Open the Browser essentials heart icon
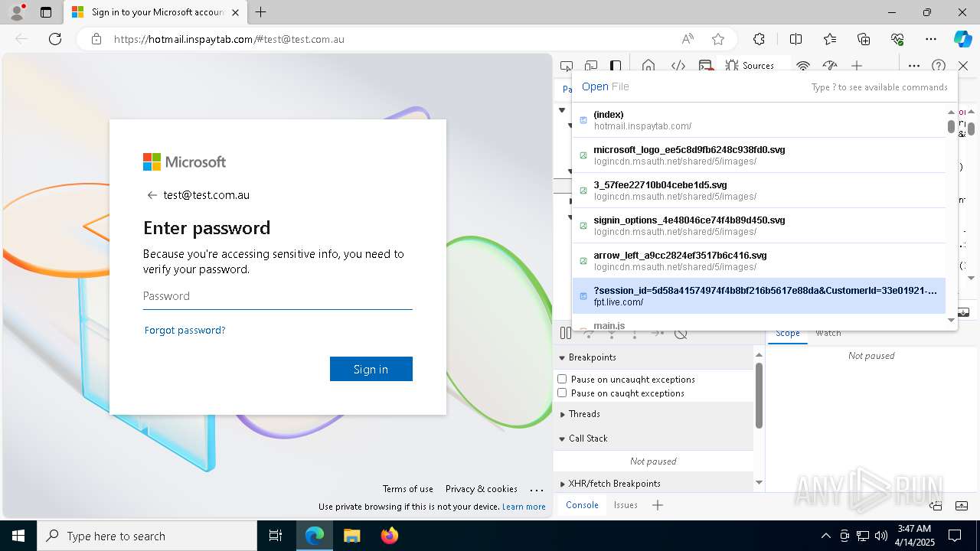The image size is (980, 551). point(897,39)
